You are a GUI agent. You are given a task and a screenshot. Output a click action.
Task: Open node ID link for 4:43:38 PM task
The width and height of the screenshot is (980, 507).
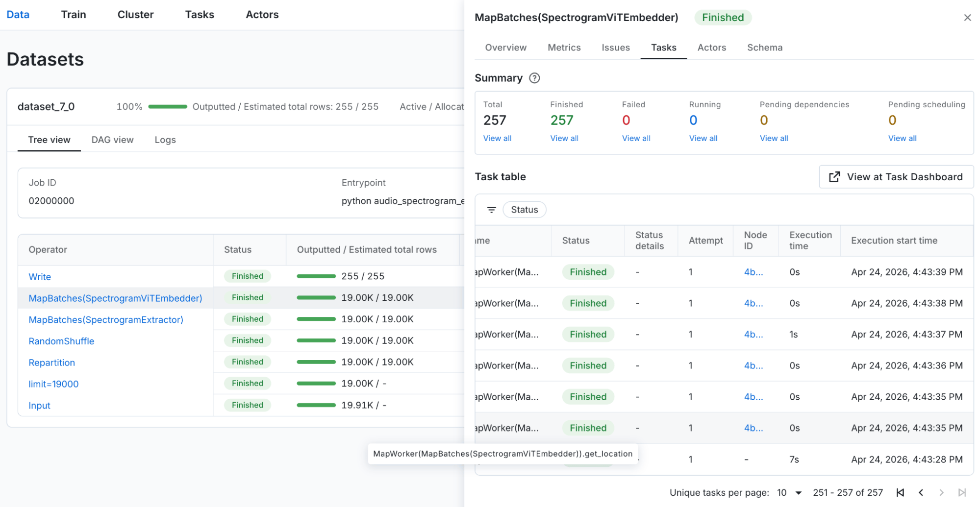pos(753,304)
